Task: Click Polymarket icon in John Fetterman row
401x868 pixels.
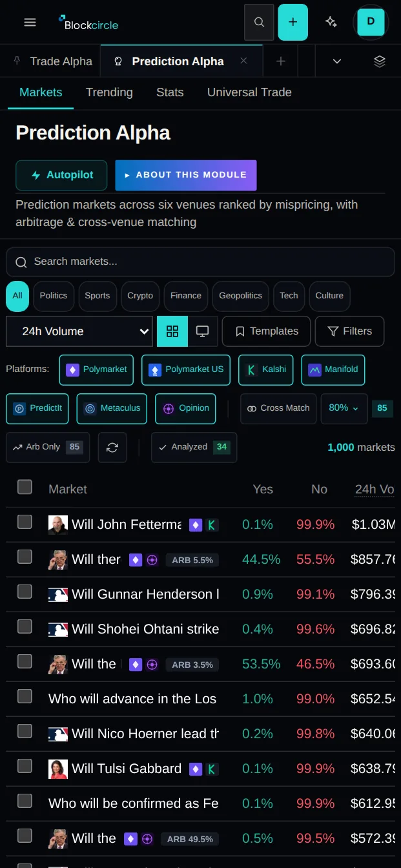Action: pos(196,525)
